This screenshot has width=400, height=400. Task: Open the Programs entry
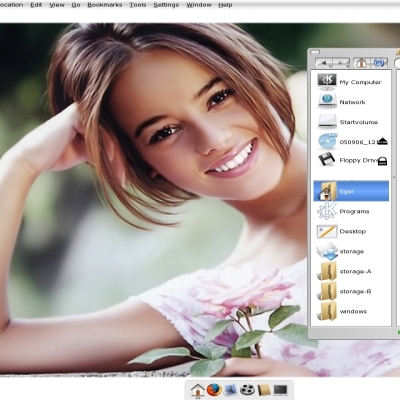tap(351, 211)
